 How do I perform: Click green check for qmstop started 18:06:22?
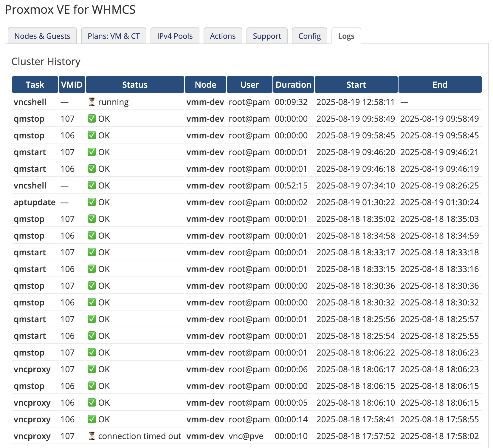tap(92, 353)
